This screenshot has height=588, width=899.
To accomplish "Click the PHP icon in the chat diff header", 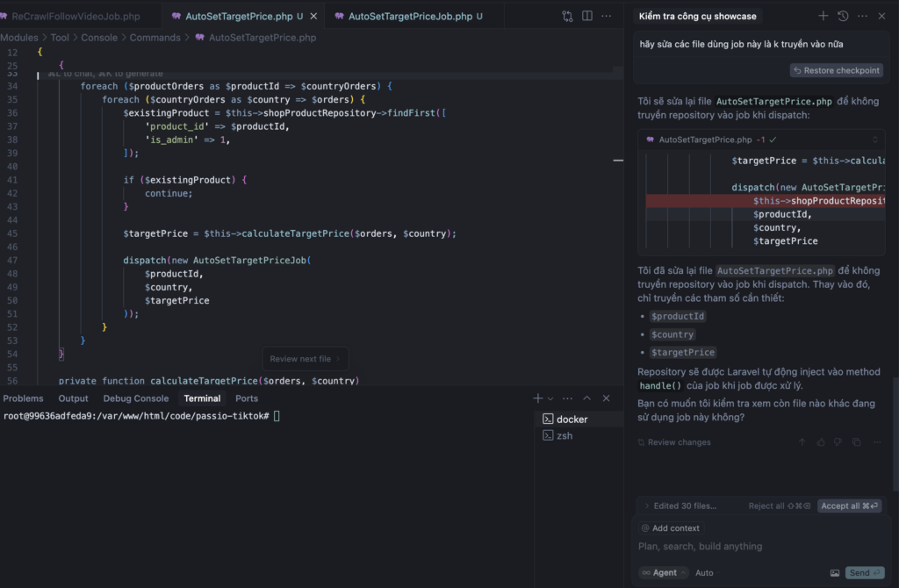I will (650, 140).
